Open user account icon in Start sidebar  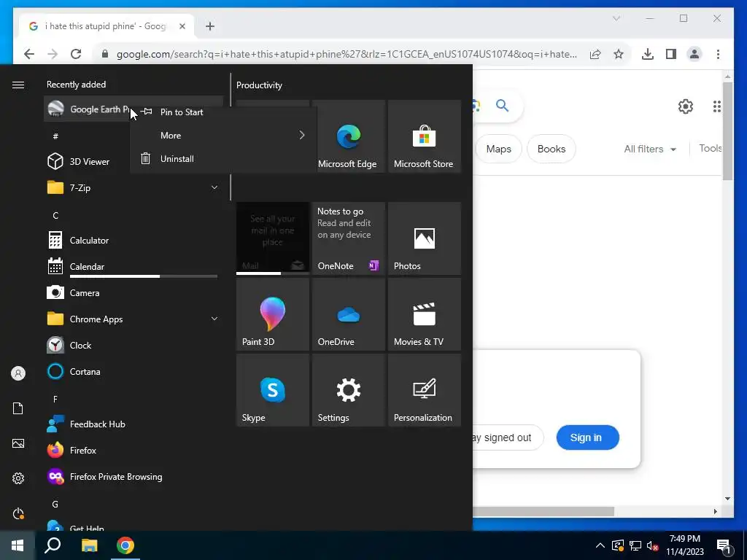pyautogui.click(x=18, y=373)
